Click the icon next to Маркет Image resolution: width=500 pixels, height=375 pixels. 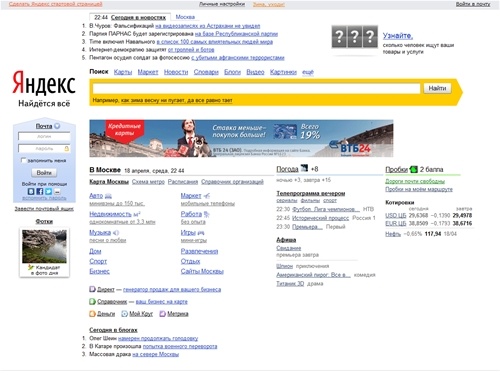207,196
